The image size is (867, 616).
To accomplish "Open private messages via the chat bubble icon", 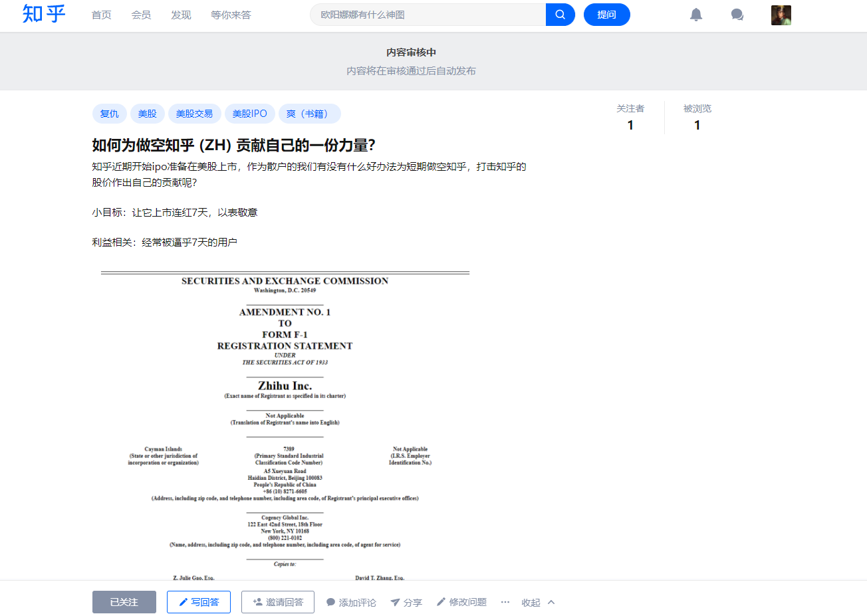I will coord(737,15).
